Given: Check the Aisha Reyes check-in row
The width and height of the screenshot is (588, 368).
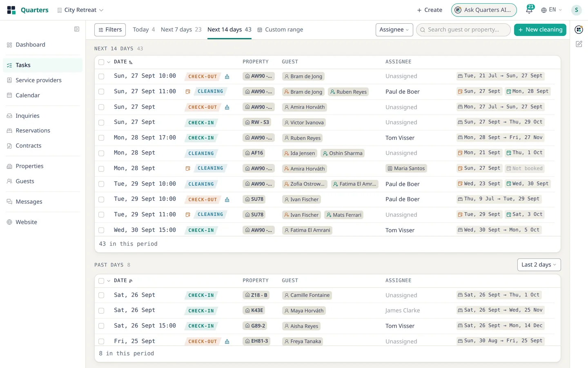Looking at the screenshot, I should click(101, 326).
